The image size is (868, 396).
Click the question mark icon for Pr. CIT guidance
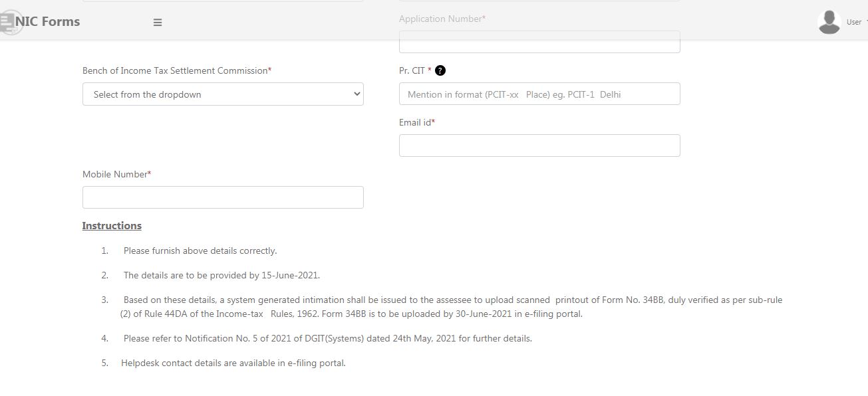coord(440,70)
